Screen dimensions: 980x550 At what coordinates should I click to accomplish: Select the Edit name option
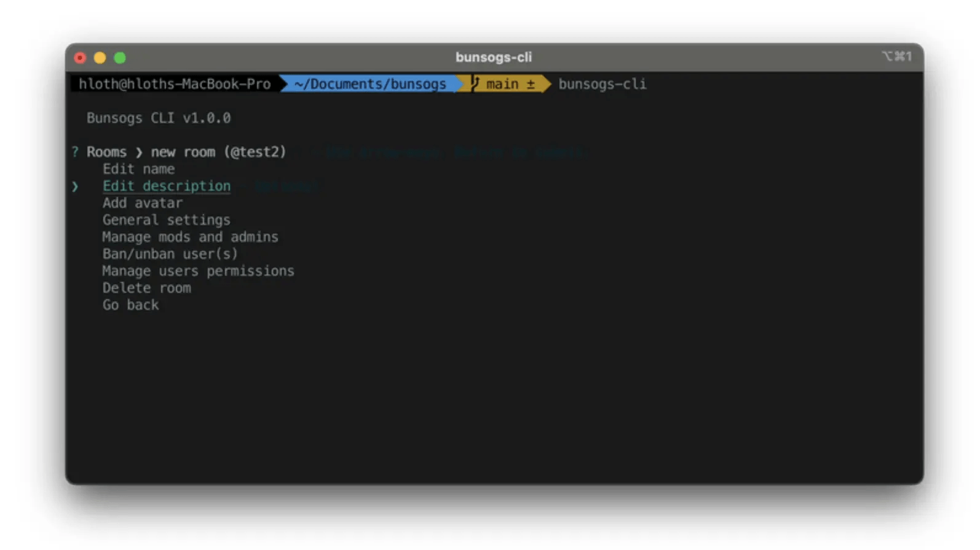click(138, 169)
